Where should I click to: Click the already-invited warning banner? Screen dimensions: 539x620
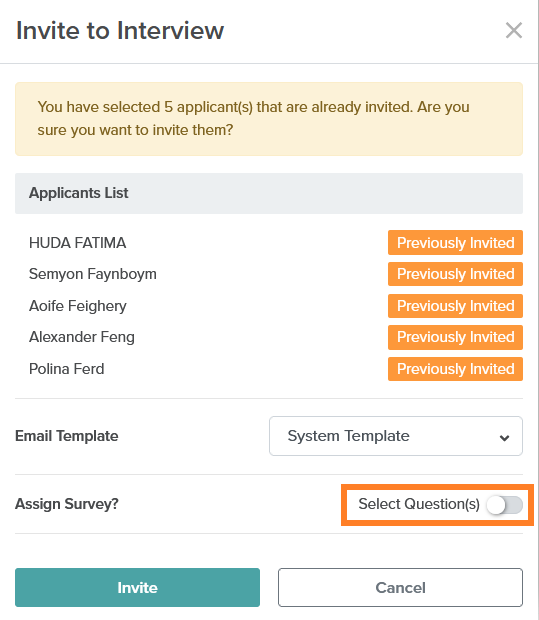coord(269,119)
